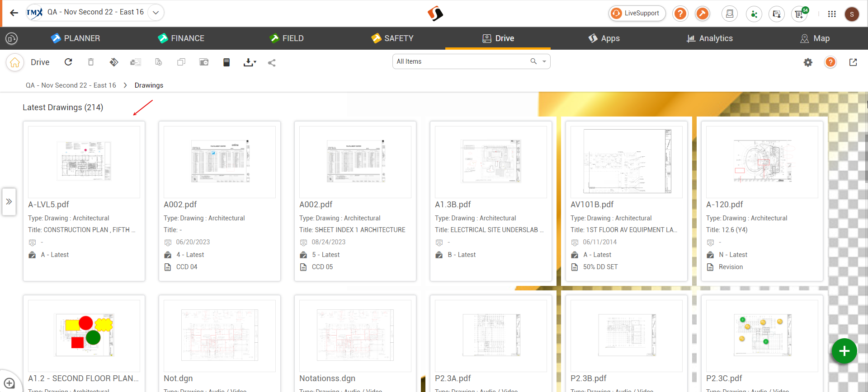The image size is (868, 392).
Task: Click the Drive help question icon
Action: (830, 62)
